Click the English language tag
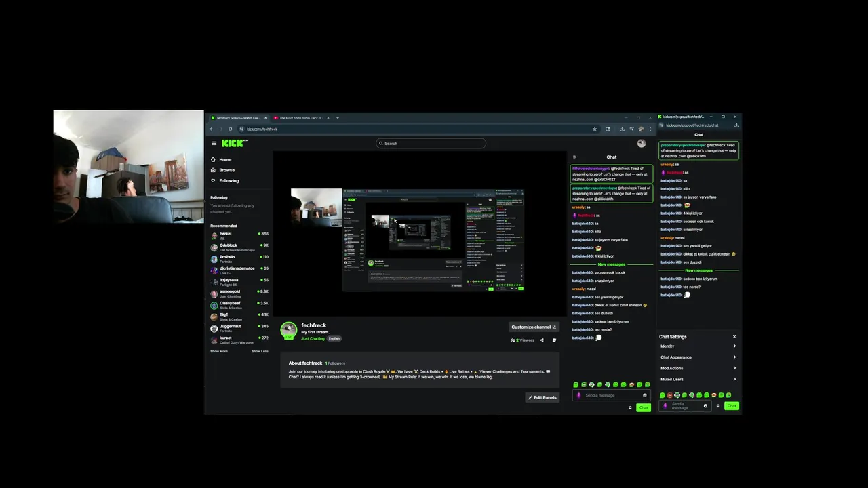868x488 pixels. pyautogui.click(x=334, y=338)
